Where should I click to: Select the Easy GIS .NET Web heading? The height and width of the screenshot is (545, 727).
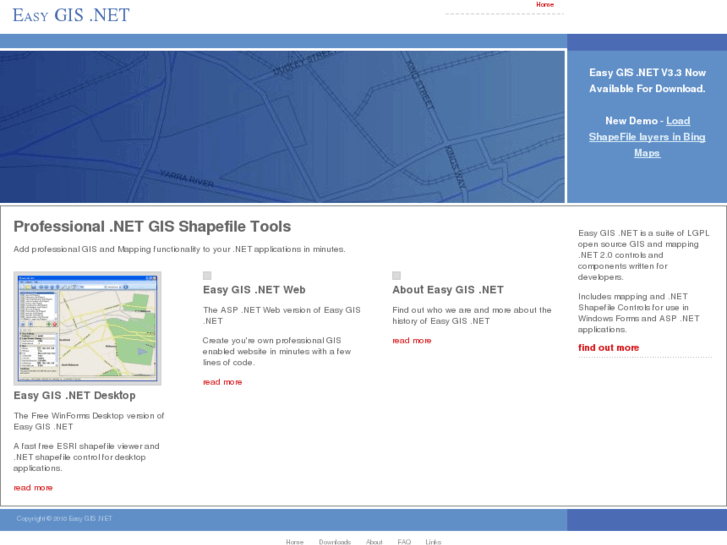click(x=254, y=290)
